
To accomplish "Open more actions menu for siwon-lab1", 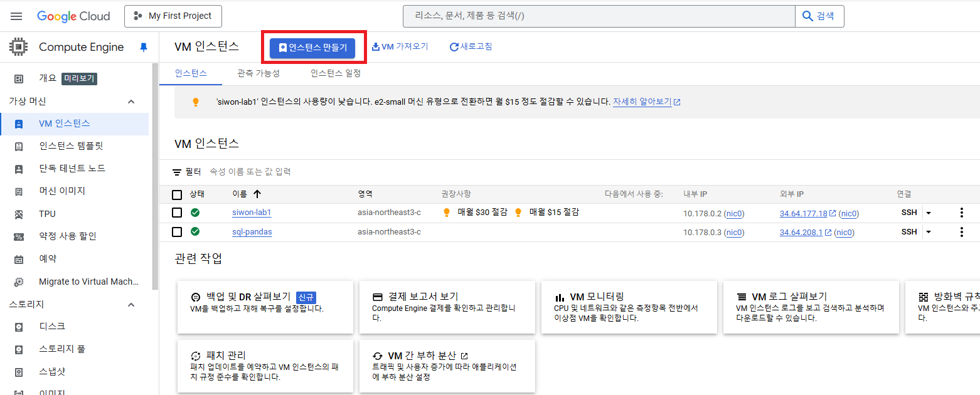I will (x=962, y=213).
